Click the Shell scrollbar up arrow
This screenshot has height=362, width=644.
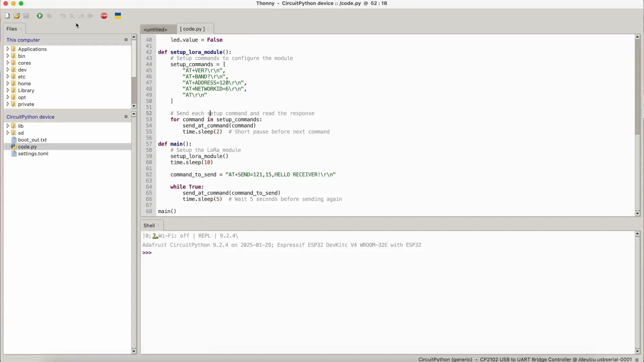[x=638, y=234]
